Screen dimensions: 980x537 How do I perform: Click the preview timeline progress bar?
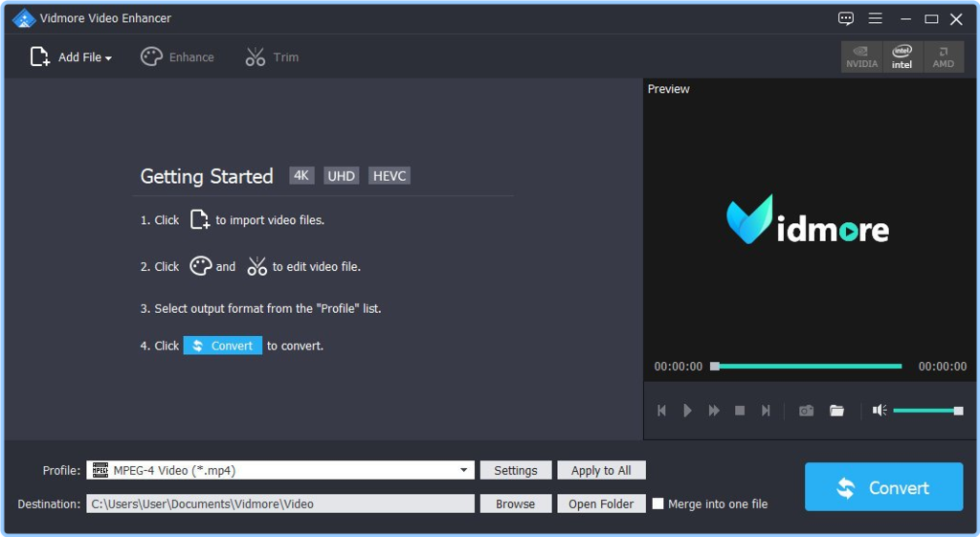pyautogui.click(x=806, y=367)
